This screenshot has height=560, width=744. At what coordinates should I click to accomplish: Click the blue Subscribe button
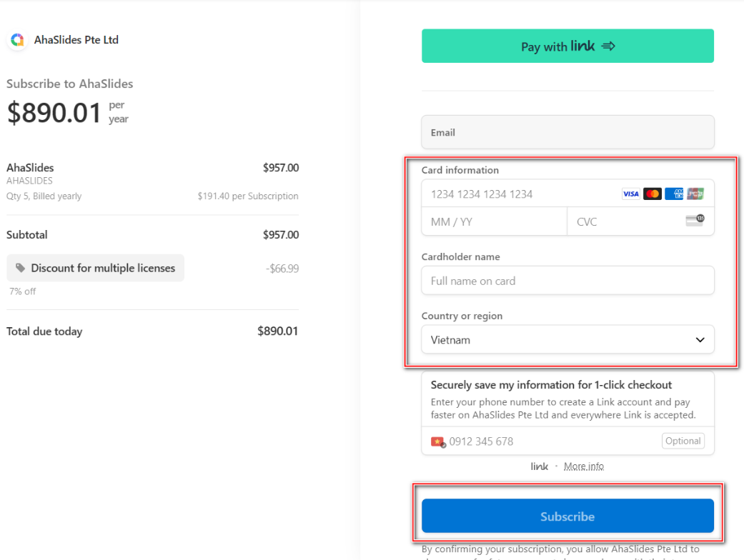click(x=567, y=516)
